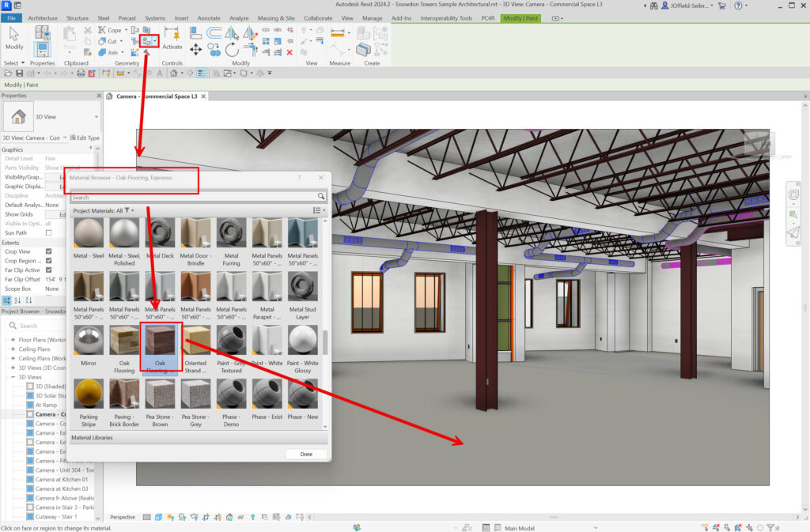Select the Mirror material swatch
This screenshot has width=810, height=532.
[89, 345]
